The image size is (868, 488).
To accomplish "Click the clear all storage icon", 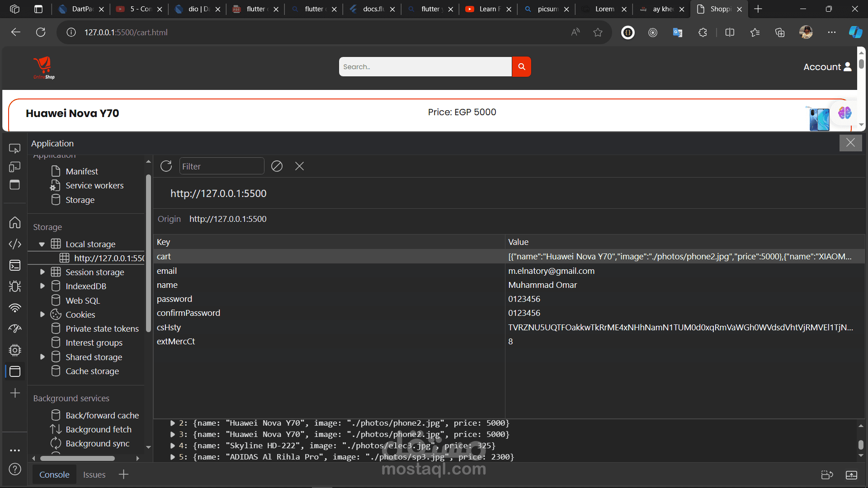I will (277, 166).
